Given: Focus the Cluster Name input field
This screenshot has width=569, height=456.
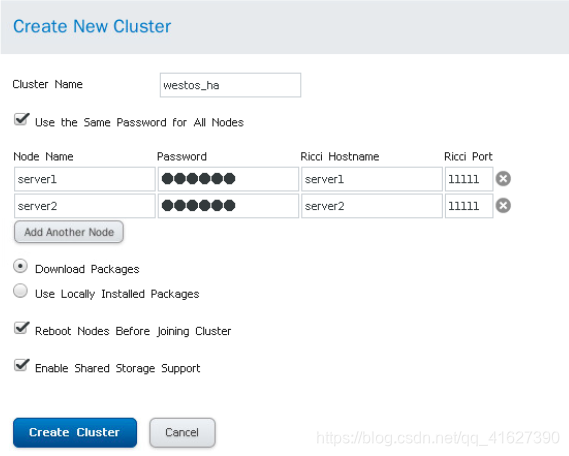Looking at the screenshot, I should (x=230, y=85).
